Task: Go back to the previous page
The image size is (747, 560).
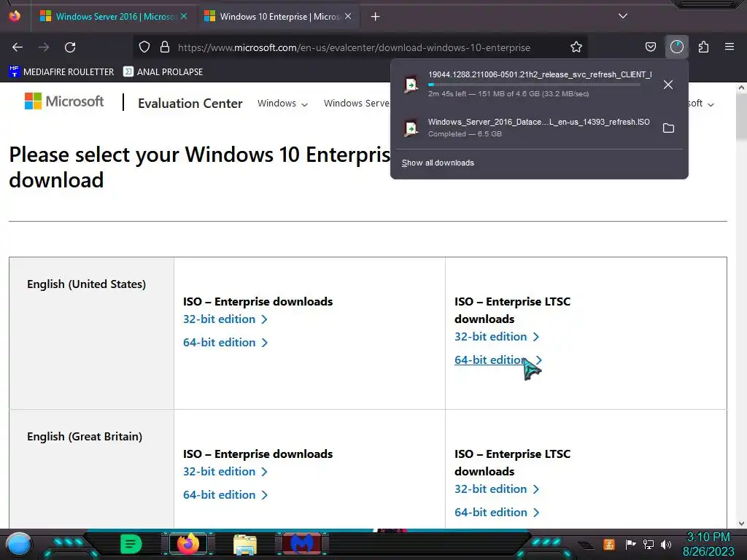Action: [18, 47]
